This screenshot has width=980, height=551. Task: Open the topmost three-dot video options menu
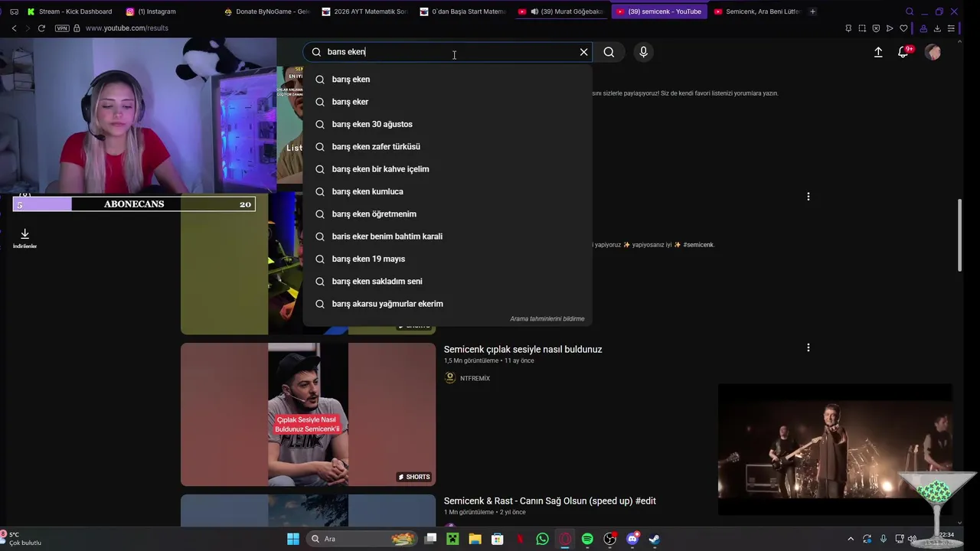[808, 197]
